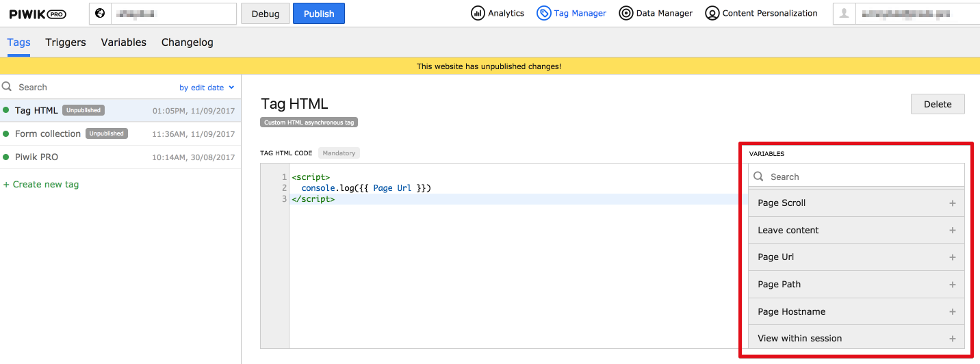Select the View within session variable
This screenshot has width=980, height=364.
(x=856, y=338)
